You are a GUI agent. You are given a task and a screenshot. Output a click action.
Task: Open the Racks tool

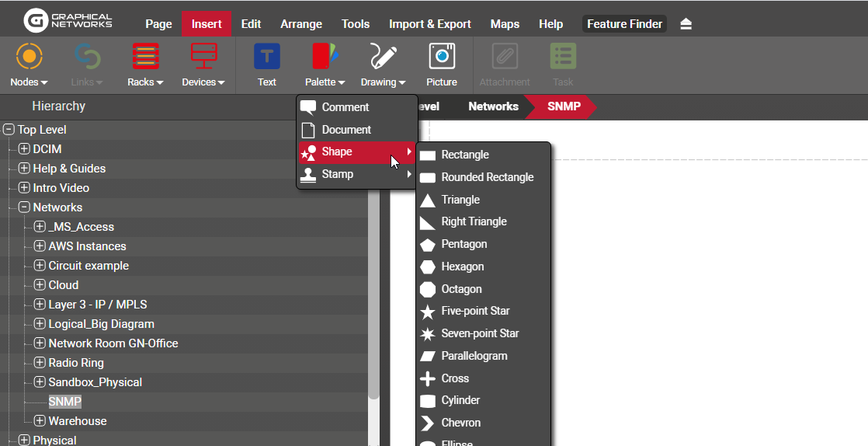pos(145,57)
